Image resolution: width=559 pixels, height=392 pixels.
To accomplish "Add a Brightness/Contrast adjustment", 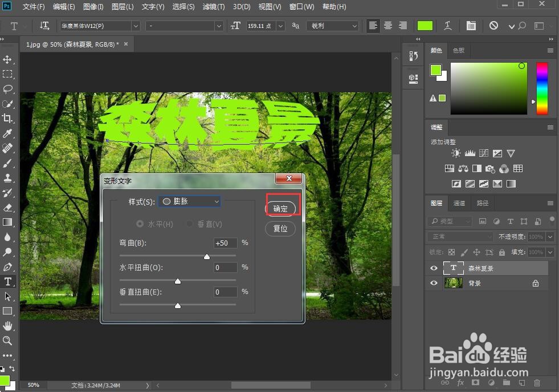I will point(456,153).
